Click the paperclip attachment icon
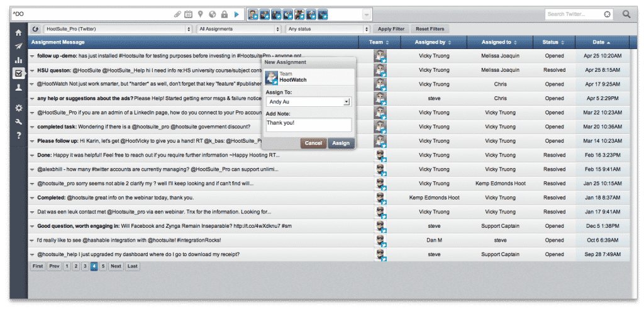The image size is (644, 309). click(x=177, y=14)
